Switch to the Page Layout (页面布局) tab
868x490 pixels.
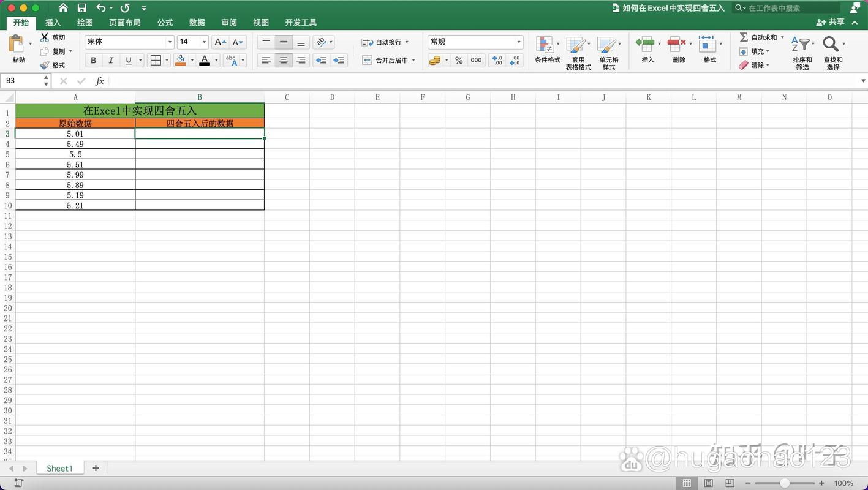click(x=125, y=23)
